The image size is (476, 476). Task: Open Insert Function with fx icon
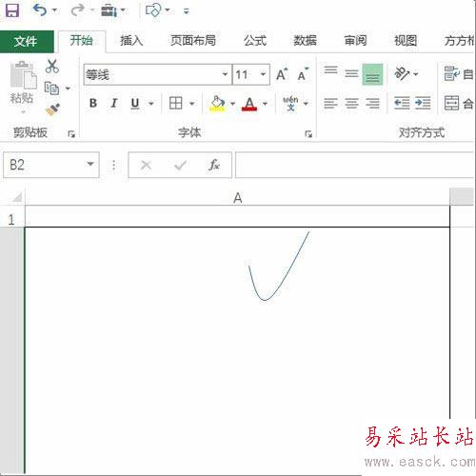(214, 165)
